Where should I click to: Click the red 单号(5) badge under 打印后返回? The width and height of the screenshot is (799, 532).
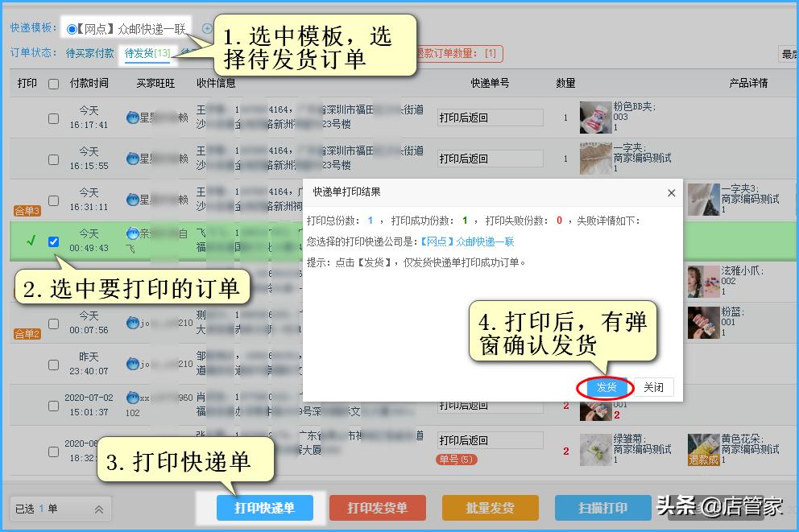point(457,457)
